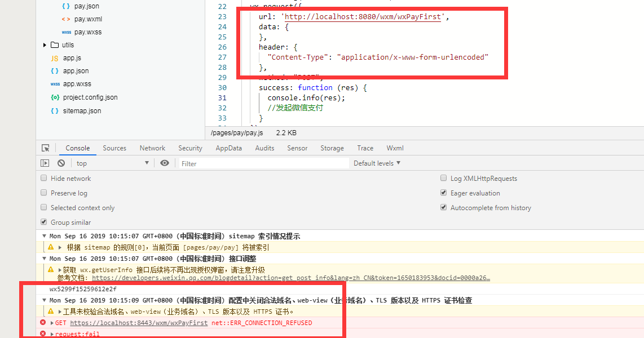644x338 pixels.
Task: Enable Log XMLHttpRequests checkbox
Action: tap(444, 178)
